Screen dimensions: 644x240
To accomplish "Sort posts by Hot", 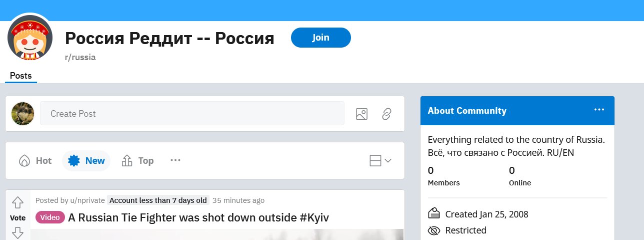I will (35, 161).
